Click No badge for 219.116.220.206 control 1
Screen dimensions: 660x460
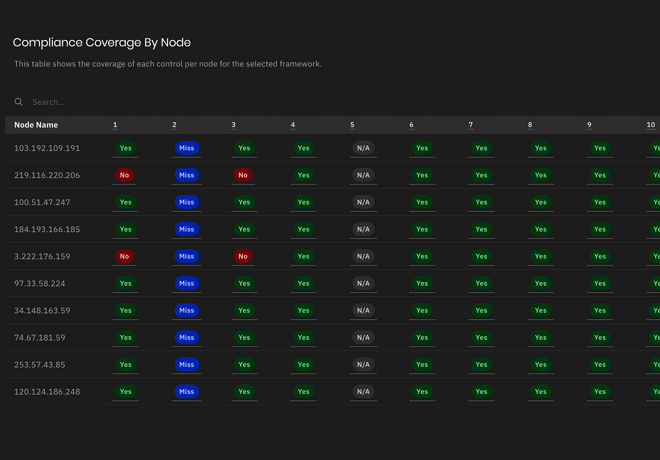124,175
